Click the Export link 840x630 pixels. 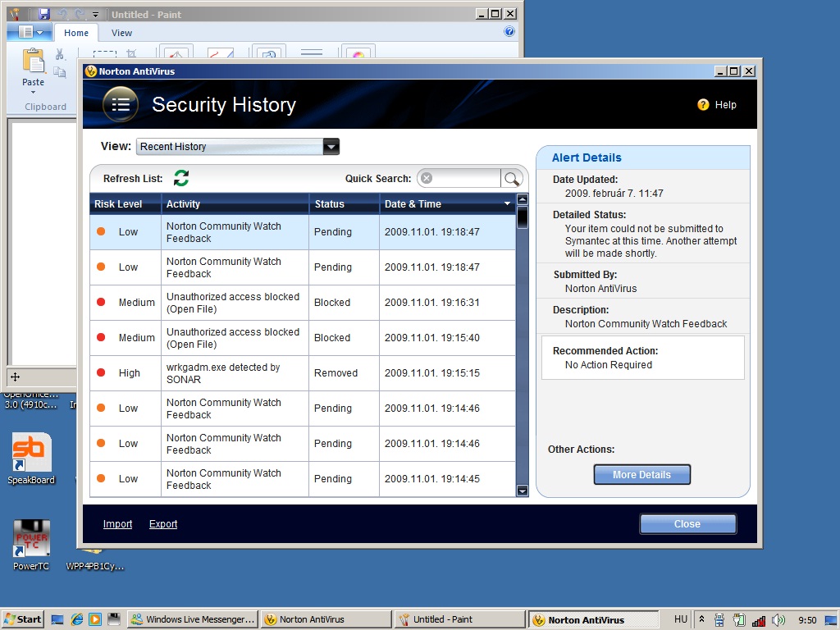(163, 524)
